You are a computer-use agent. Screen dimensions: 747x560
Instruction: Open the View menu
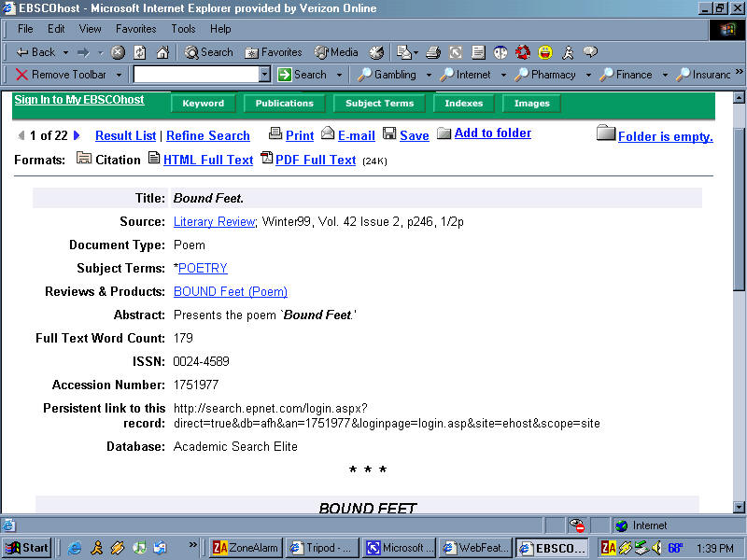tap(90, 29)
